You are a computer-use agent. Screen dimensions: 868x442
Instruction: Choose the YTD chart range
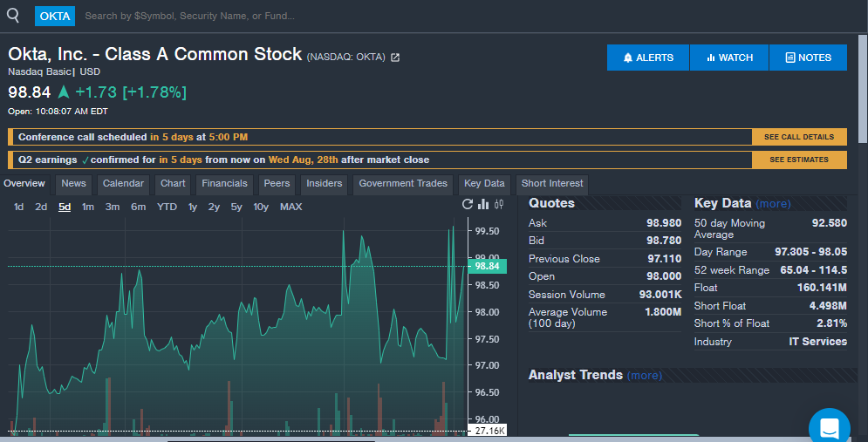(167, 207)
